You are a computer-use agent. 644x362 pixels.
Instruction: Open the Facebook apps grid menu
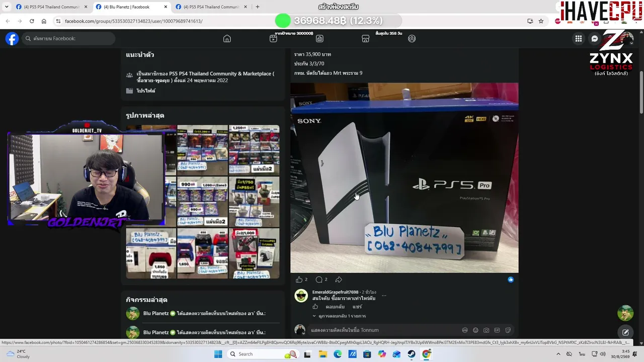click(x=579, y=39)
